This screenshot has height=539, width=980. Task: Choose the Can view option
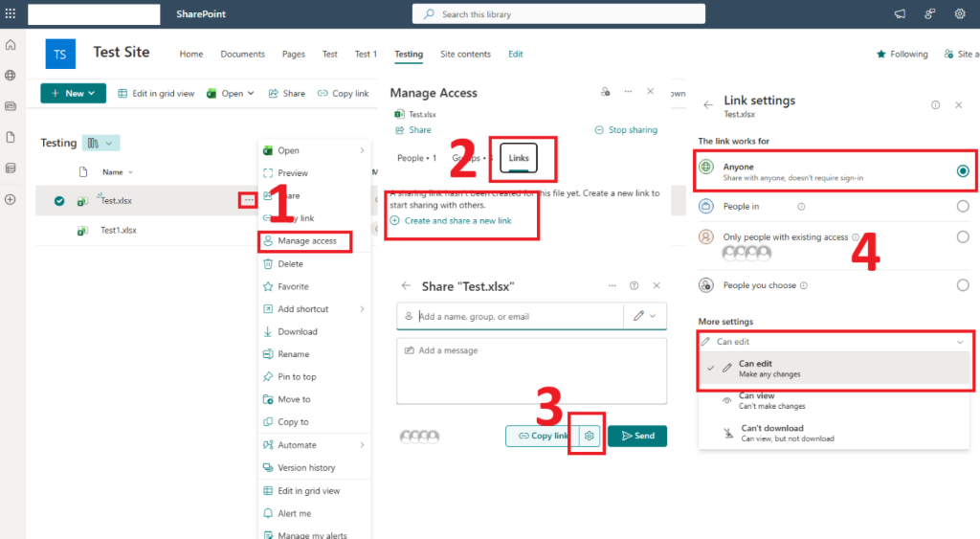coord(834,401)
